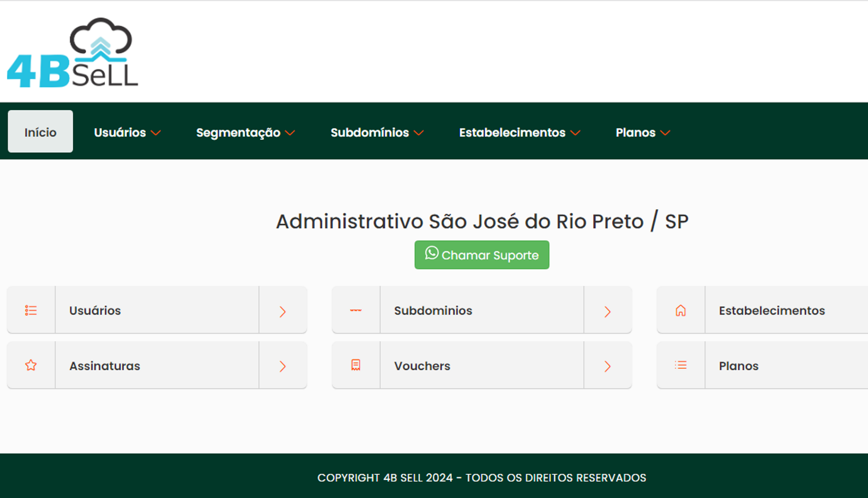
Task: Expand the chevron beside Usuários in navbar
Action: [156, 133]
